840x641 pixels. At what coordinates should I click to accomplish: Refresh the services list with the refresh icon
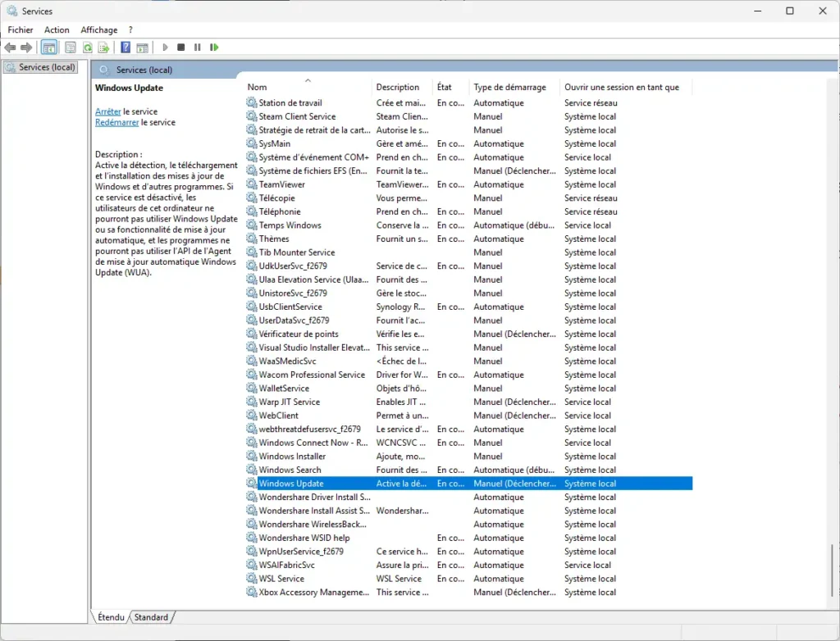(87, 47)
